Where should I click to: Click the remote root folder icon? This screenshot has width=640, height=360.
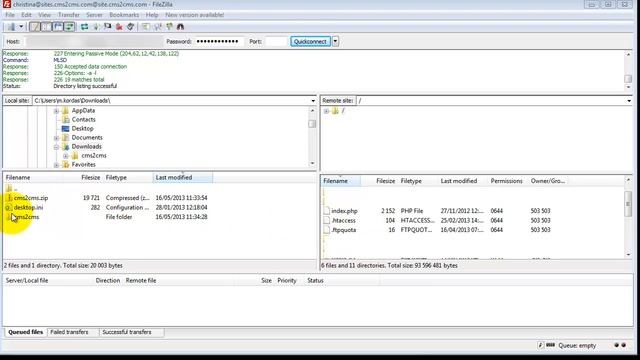click(335, 111)
